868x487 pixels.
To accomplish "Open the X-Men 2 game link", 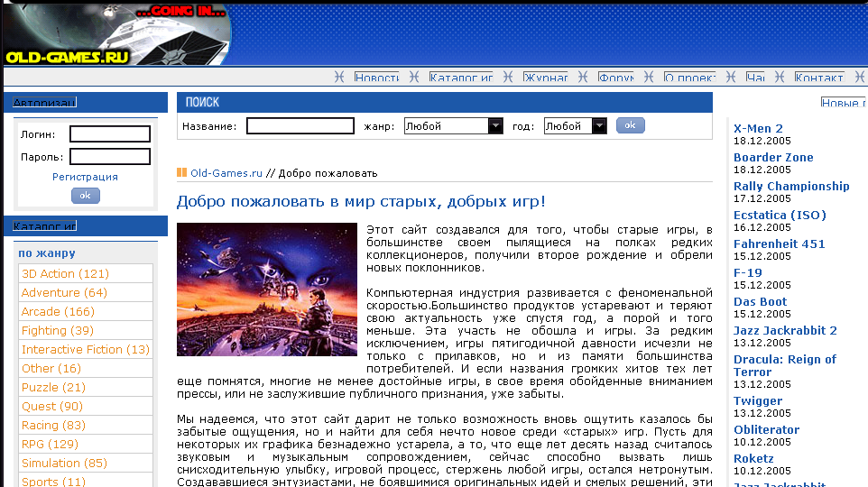I will coord(759,128).
